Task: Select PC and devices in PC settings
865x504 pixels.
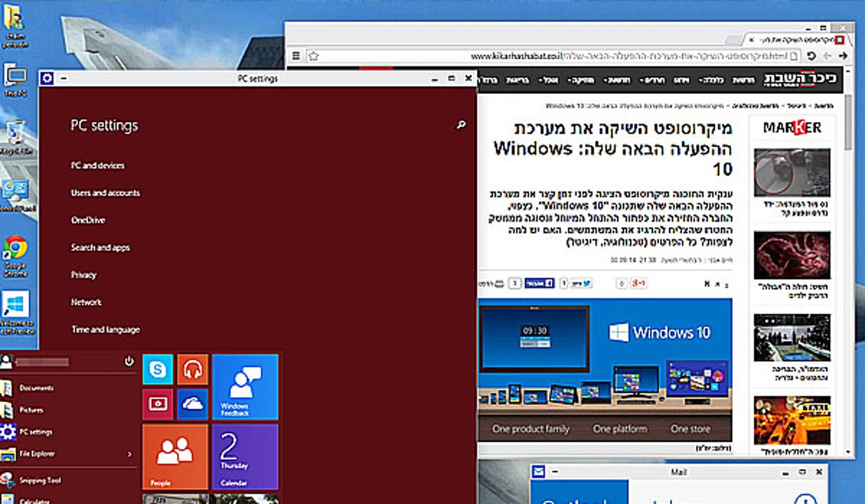Action: (98, 166)
